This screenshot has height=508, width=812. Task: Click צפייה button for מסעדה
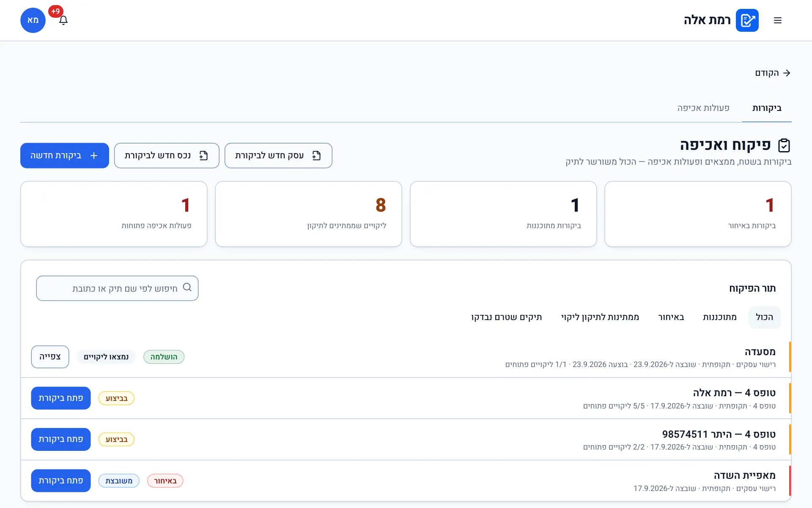coord(50,357)
